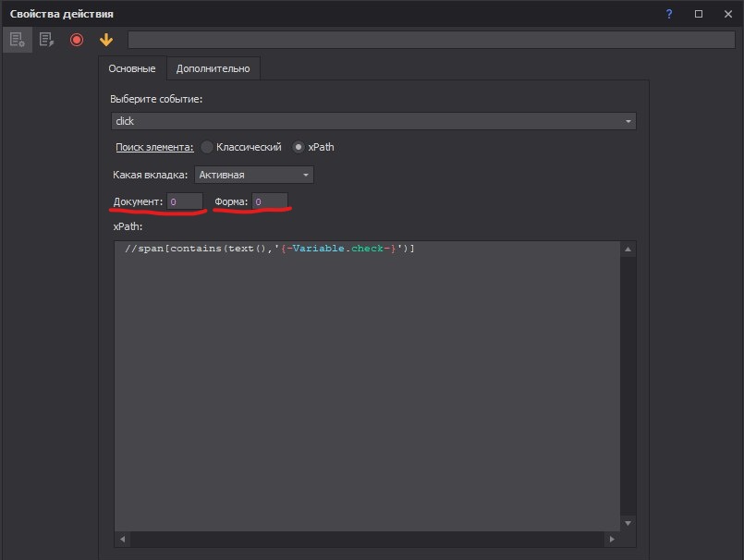Click the action settings list icon with gear
The image size is (744, 560).
(17, 40)
